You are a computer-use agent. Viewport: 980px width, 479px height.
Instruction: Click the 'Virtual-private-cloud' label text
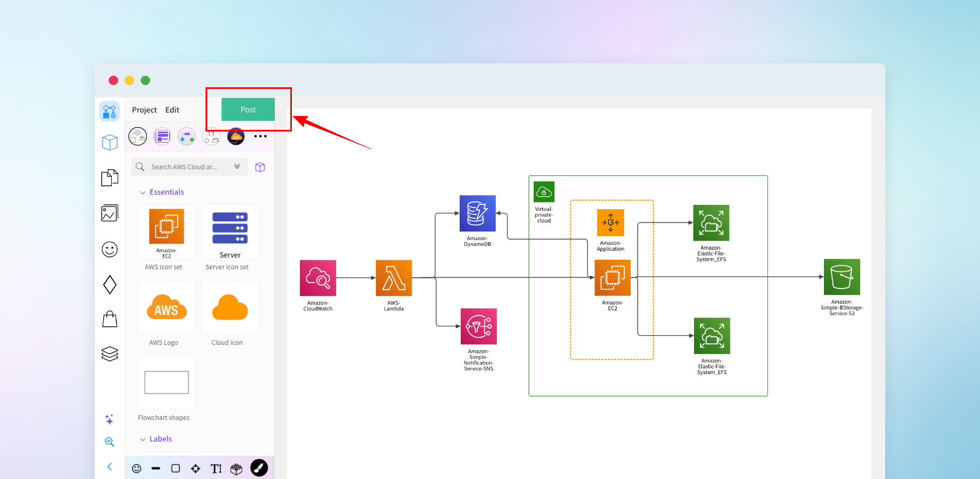544,215
